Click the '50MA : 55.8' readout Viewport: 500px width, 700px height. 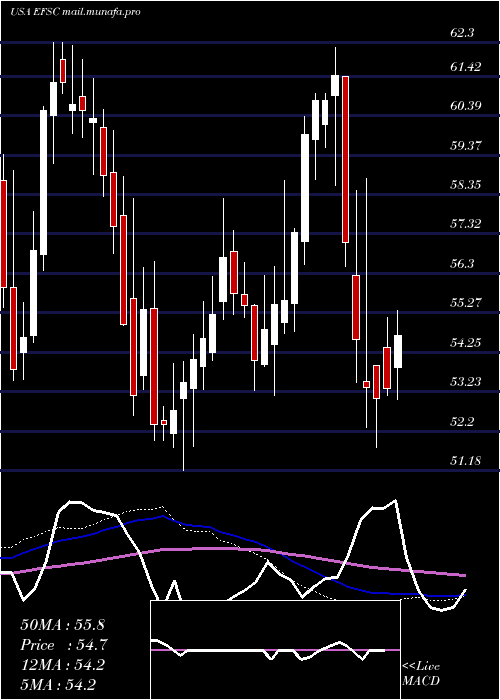62,625
